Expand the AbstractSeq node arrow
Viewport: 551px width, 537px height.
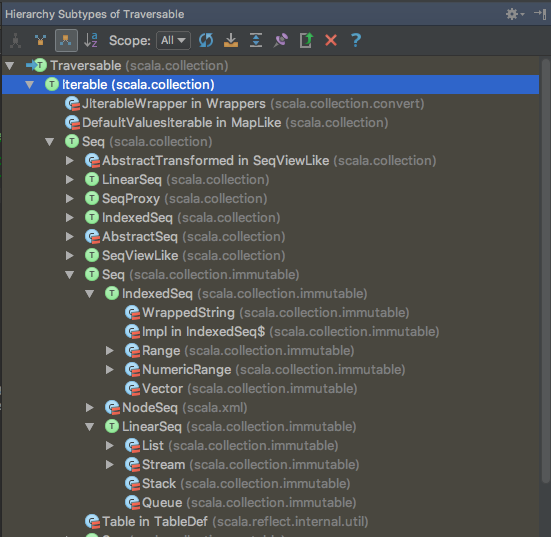click(70, 237)
